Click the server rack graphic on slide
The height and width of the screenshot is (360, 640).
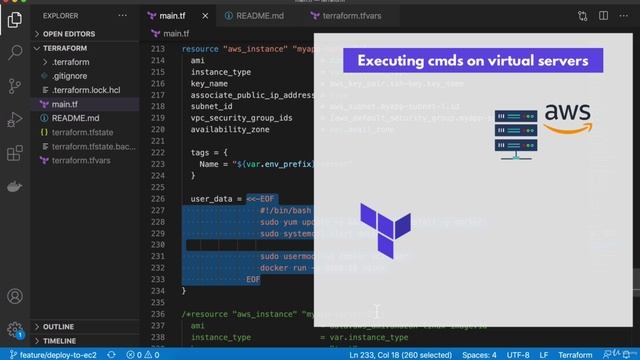click(x=516, y=135)
